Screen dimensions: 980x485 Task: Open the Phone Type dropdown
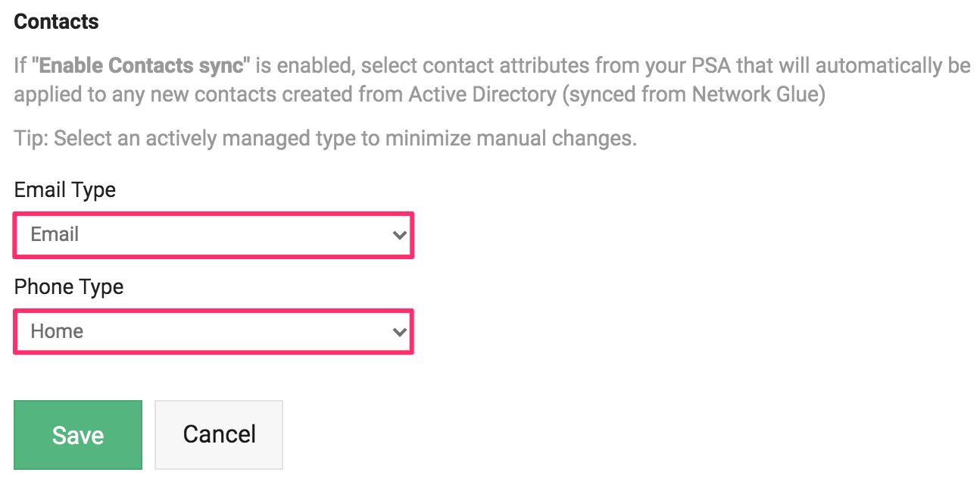[213, 332]
